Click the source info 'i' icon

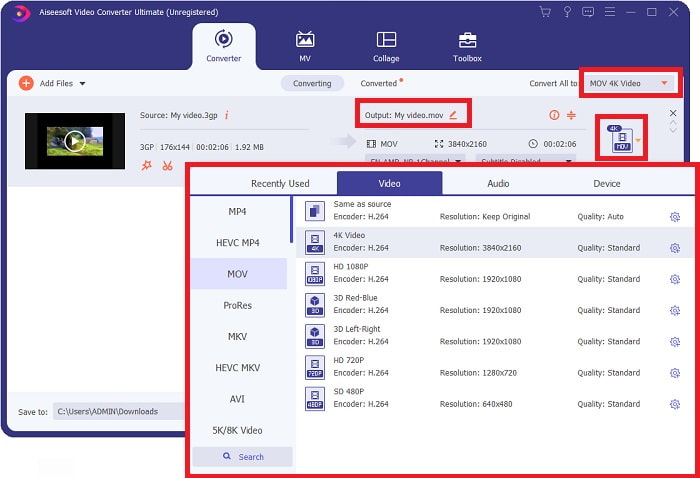click(x=226, y=115)
